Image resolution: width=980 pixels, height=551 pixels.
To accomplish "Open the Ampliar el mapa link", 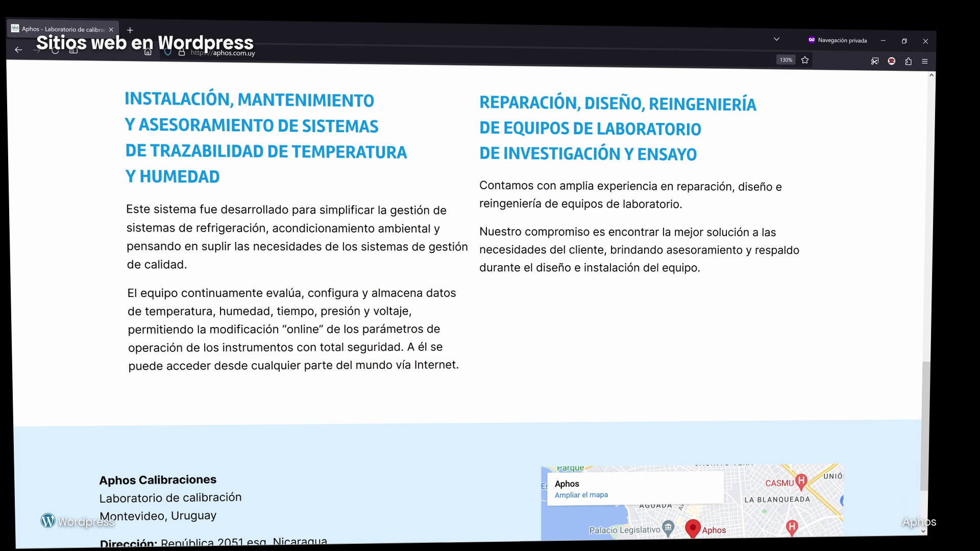I will 581,495.
